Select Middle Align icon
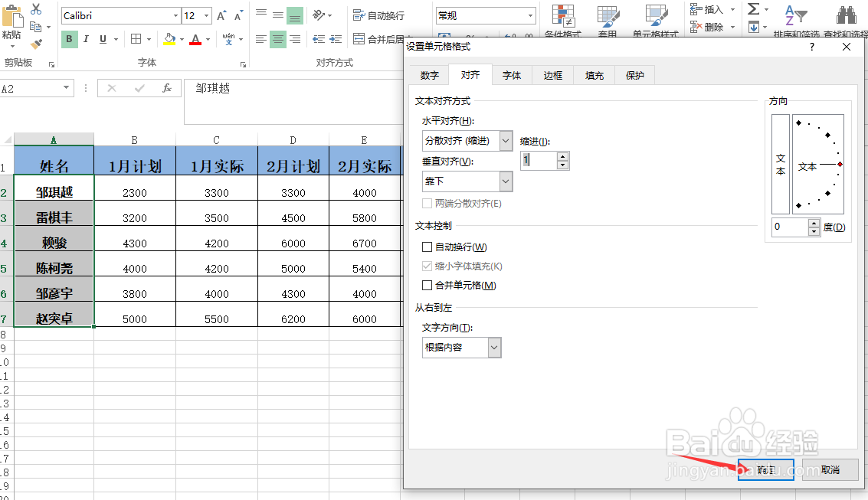 click(x=278, y=15)
